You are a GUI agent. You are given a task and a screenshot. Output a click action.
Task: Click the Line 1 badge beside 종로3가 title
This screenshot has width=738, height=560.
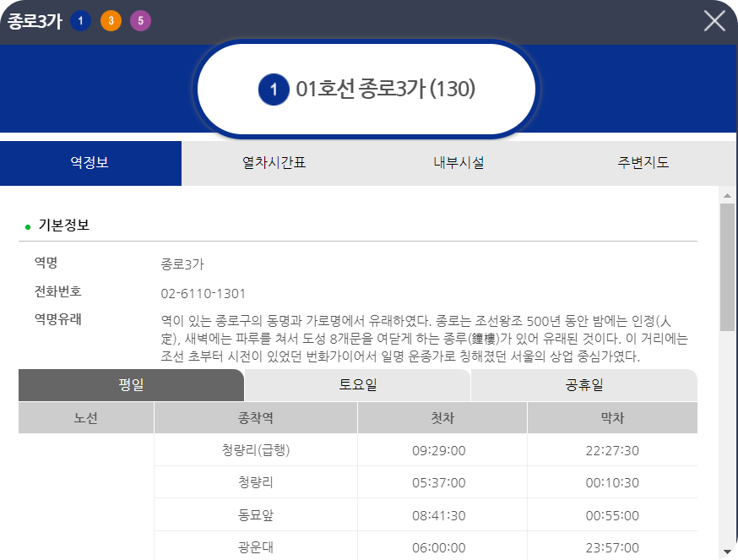click(x=79, y=20)
